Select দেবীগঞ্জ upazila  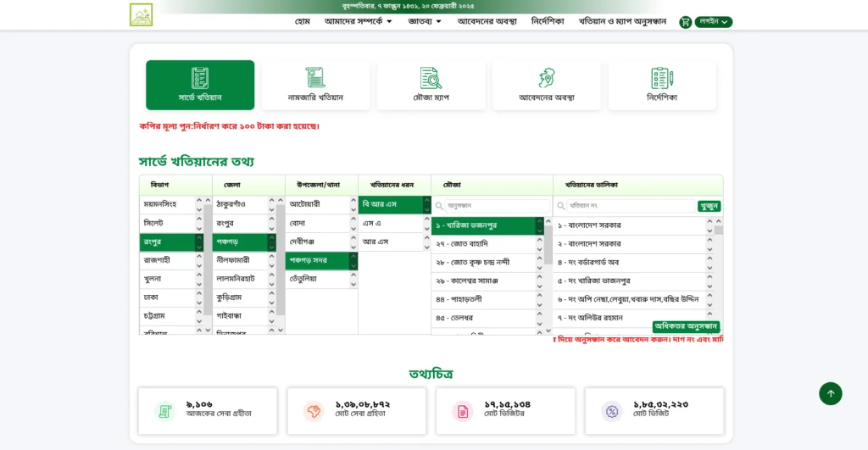click(321, 242)
